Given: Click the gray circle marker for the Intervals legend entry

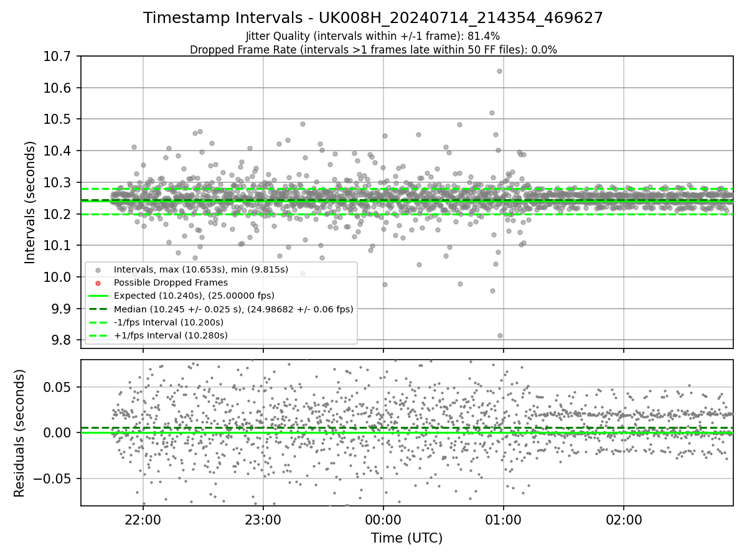Looking at the screenshot, I should pyautogui.click(x=98, y=270).
